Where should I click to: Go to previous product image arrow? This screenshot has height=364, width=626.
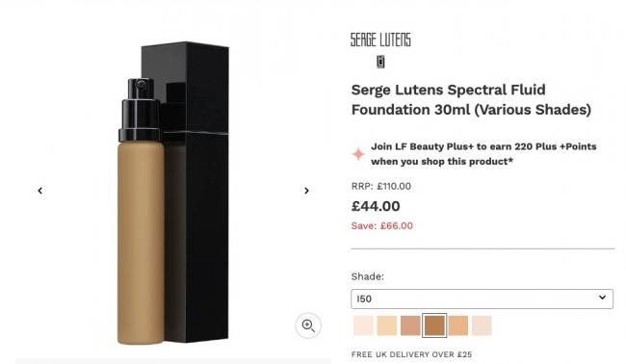tap(39, 191)
